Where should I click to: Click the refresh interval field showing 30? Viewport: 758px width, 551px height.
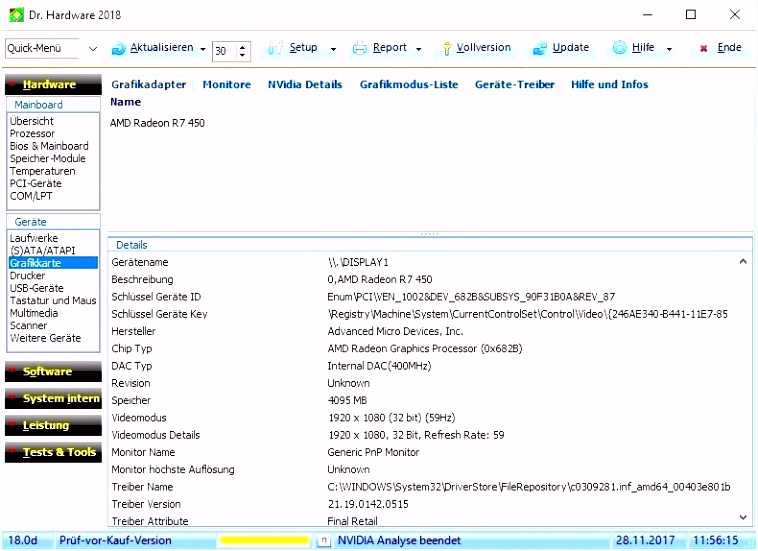coord(225,51)
